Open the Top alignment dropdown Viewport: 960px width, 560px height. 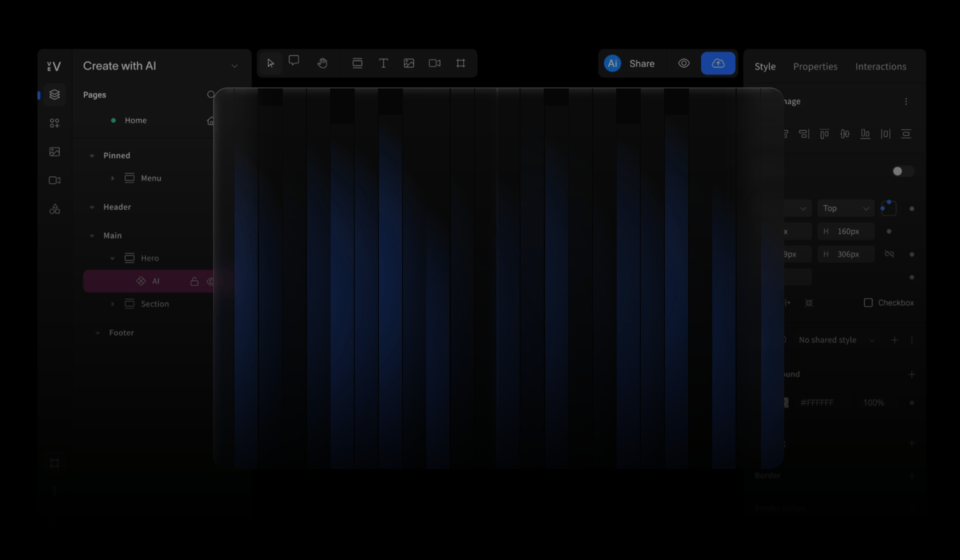click(845, 208)
